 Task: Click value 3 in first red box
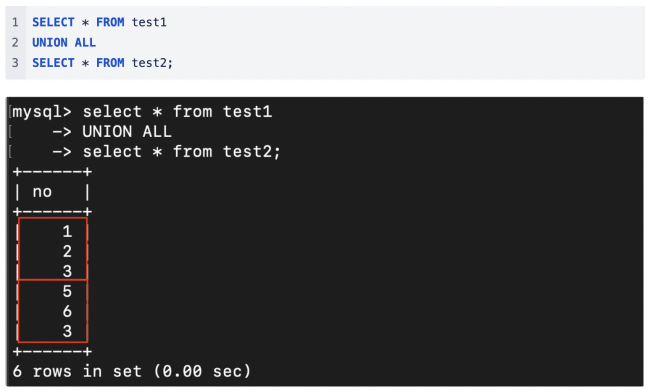click(67, 271)
